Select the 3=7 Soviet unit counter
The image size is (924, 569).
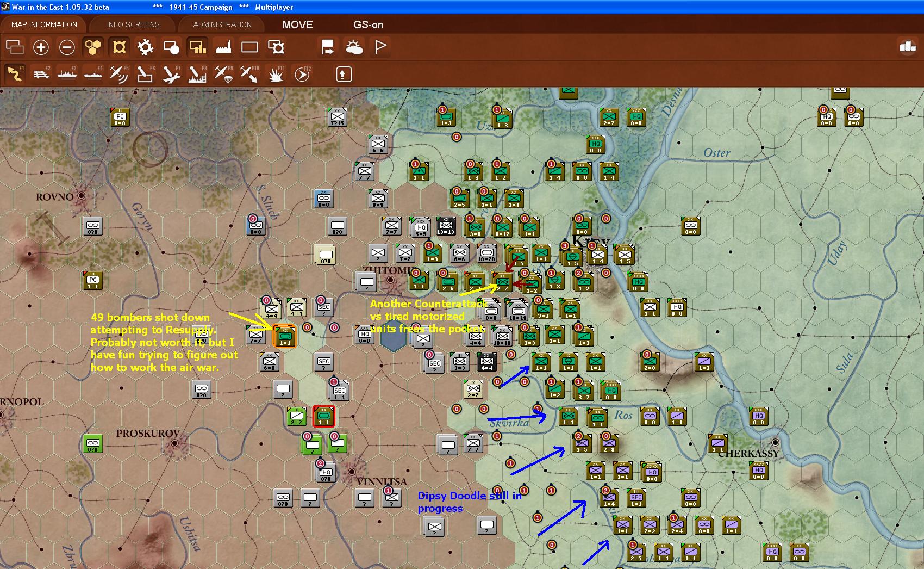(x=583, y=390)
